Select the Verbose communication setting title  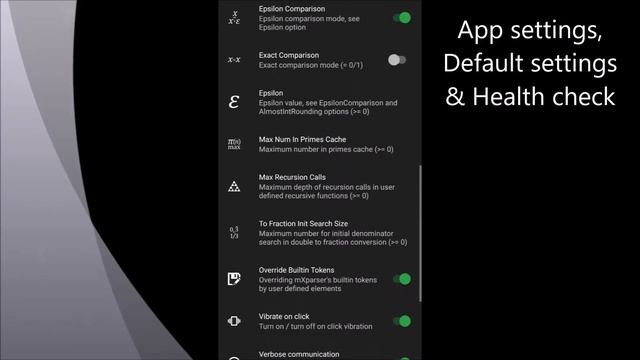coord(299,354)
